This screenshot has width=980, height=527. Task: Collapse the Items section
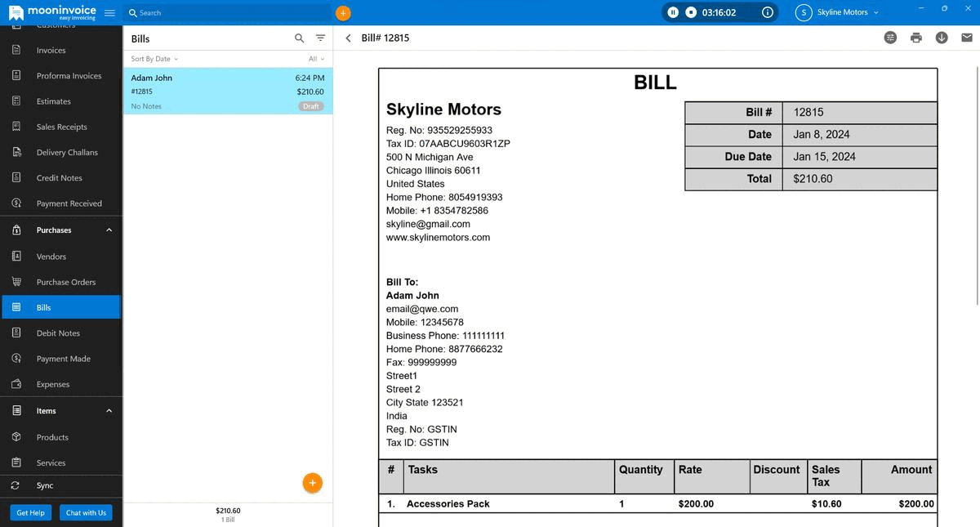click(x=109, y=411)
